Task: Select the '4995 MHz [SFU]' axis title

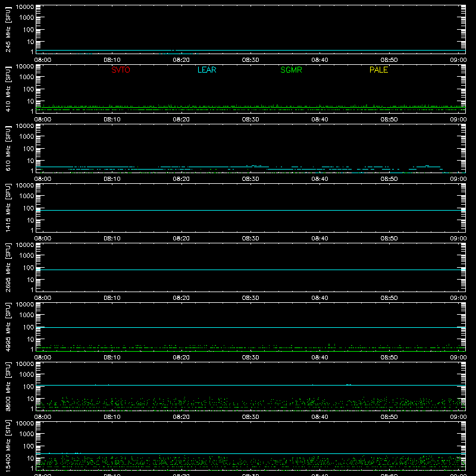Action: click(8, 327)
